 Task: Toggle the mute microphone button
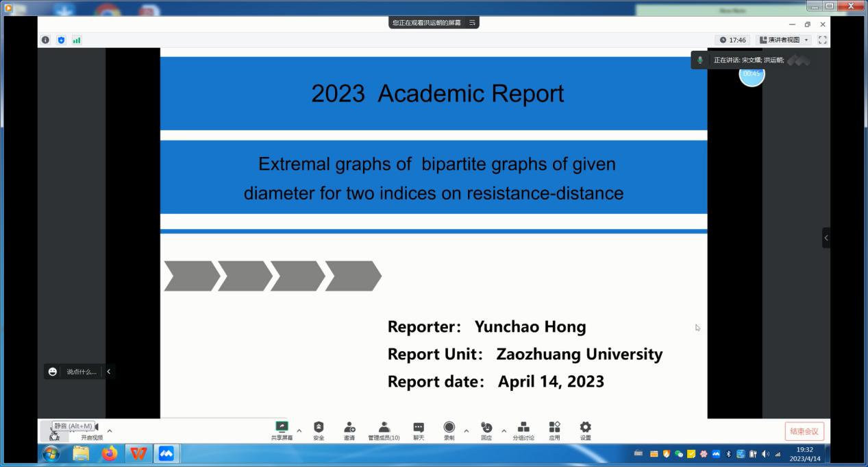click(54, 433)
